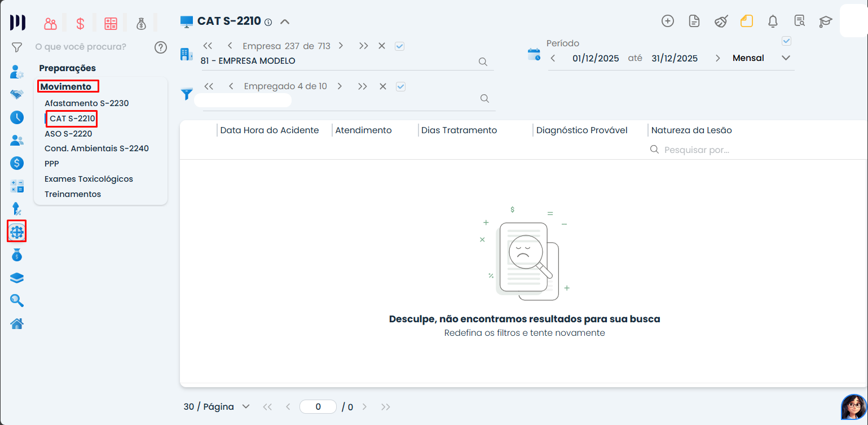868x425 pixels.
Task: Toggle the Período checkbox
Action: coord(786,41)
